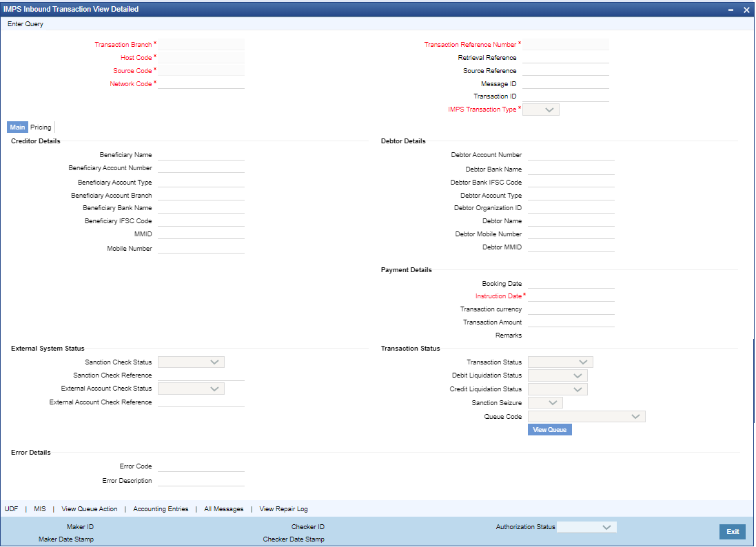The height and width of the screenshot is (547, 756).
Task: Click the Beneficiary IFSC Code field
Action: coord(201,220)
